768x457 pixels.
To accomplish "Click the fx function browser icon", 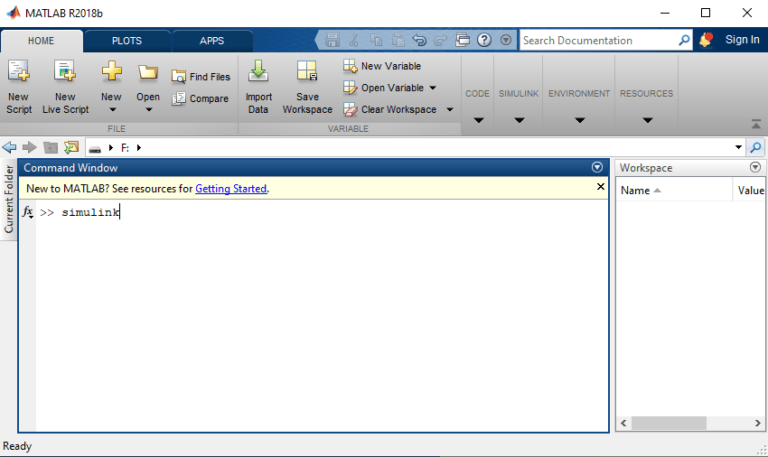I will [27, 212].
